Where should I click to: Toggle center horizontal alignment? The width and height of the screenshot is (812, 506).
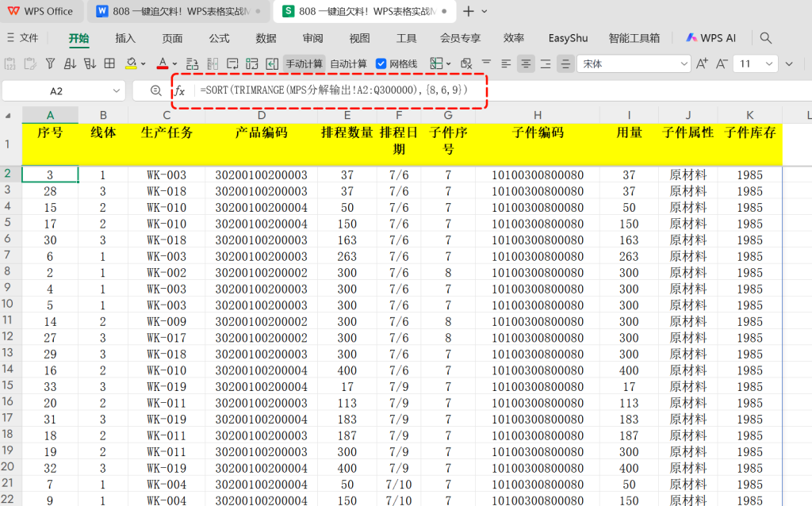coord(526,63)
